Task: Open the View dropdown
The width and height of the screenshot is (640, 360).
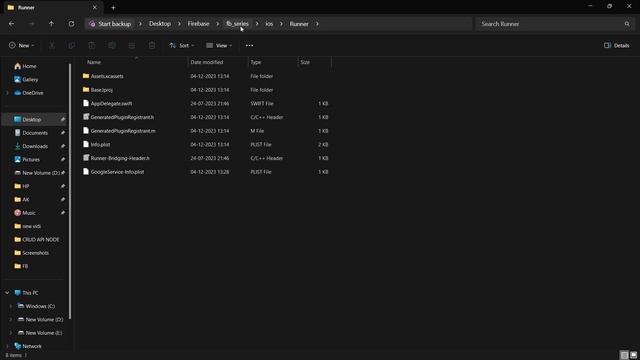Action: click(x=219, y=45)
